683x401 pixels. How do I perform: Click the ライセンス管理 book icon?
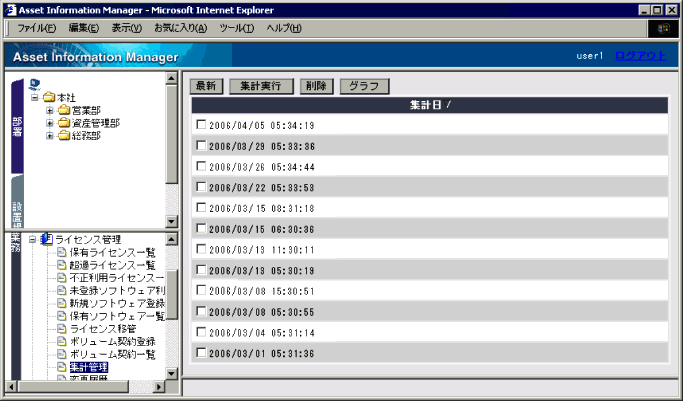[47, 239]
